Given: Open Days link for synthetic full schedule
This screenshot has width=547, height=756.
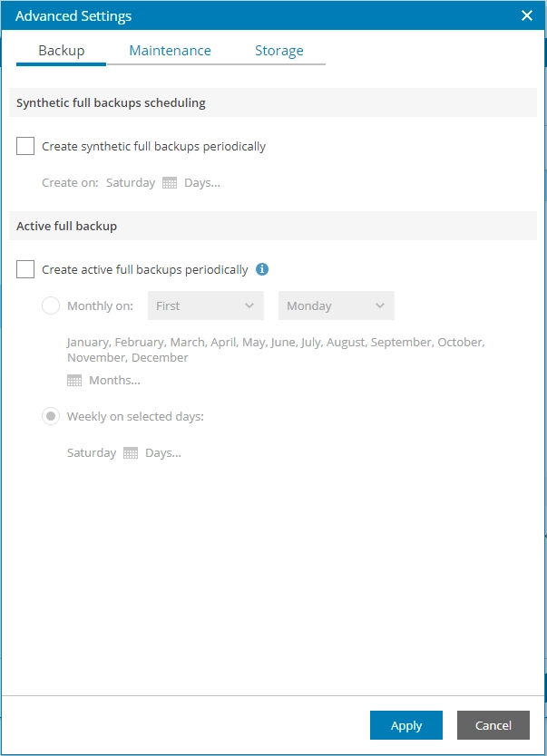Looking at the screenshot, I should [201, 182].
